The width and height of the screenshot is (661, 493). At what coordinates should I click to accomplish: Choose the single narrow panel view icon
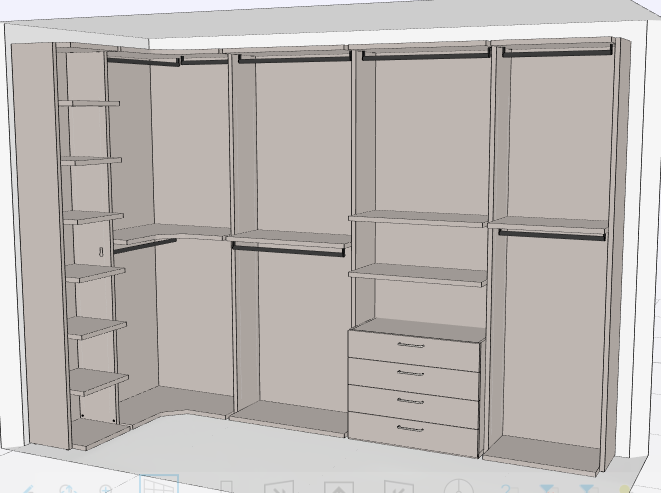(x=227, y=487)
